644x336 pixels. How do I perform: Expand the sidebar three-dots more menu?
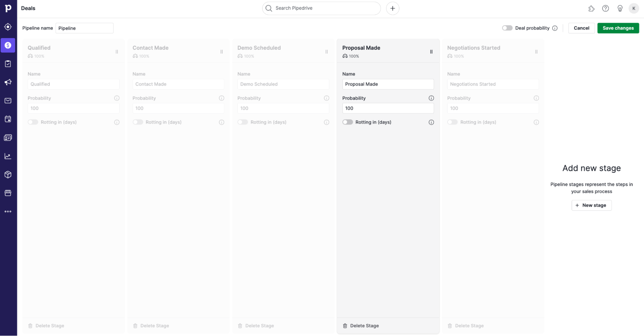click(8, 211)
